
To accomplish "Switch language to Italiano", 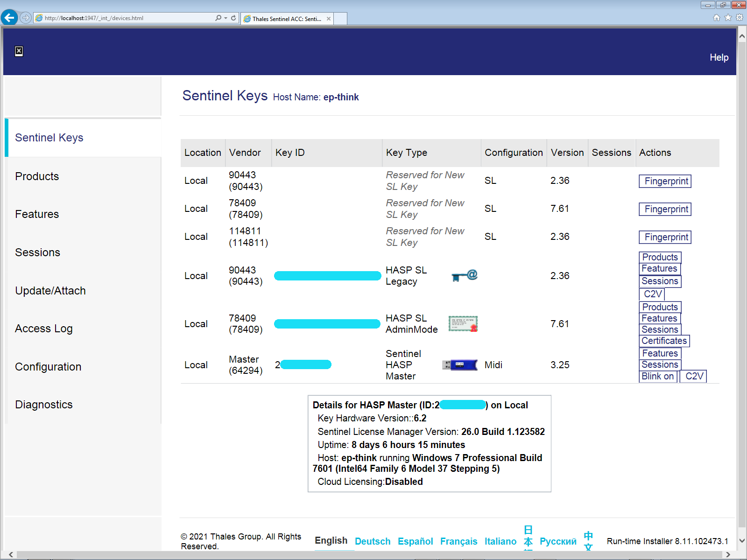I will click(x=500, y=541).
